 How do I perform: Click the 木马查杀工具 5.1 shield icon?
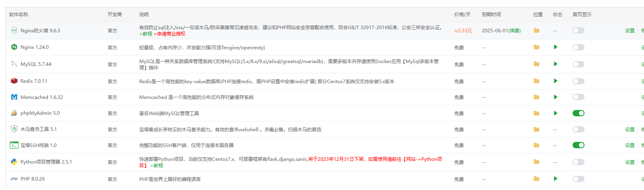(14, 129)
